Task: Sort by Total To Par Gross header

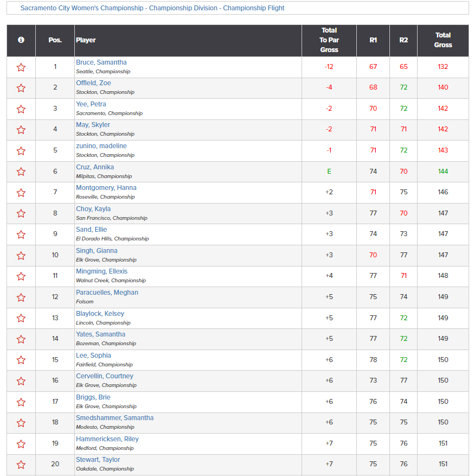Action: pos(329,40)
